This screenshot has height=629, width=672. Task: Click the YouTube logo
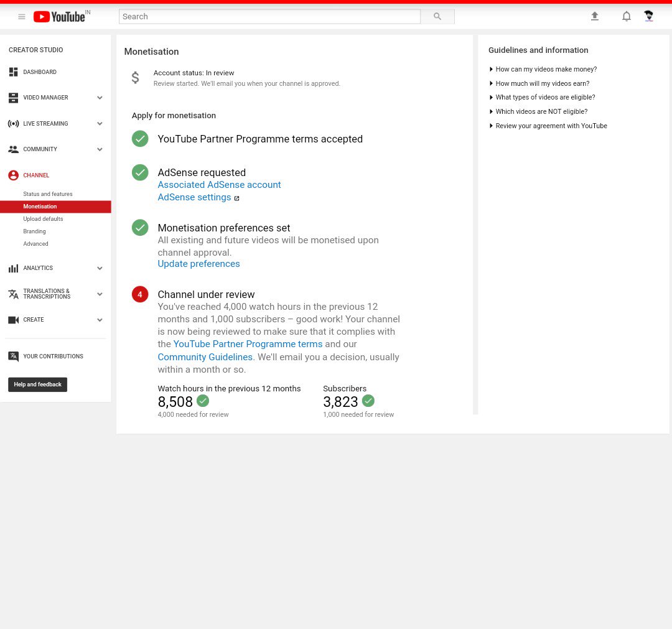[59, 17]
